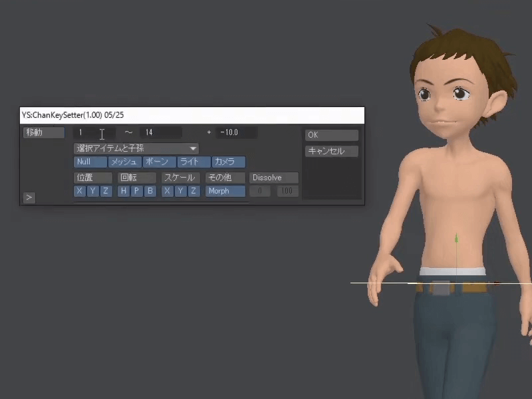Toggle scale Z channel under スケール
Viewport: 532px width, 399px height.
(x=194, y=191)
